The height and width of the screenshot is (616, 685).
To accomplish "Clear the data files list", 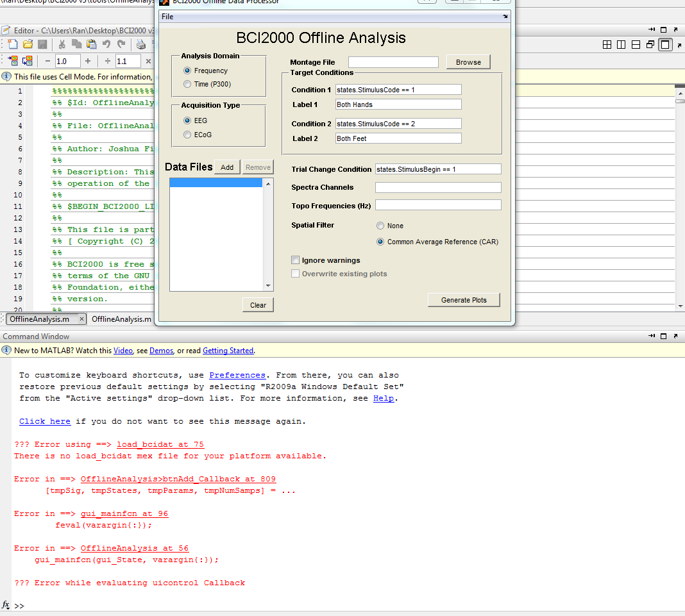I will (258, 305).
